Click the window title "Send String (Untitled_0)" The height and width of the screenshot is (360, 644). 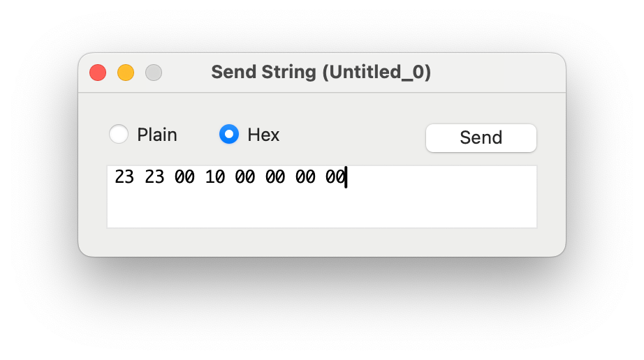pyautogui.click(x=321, y=72)
